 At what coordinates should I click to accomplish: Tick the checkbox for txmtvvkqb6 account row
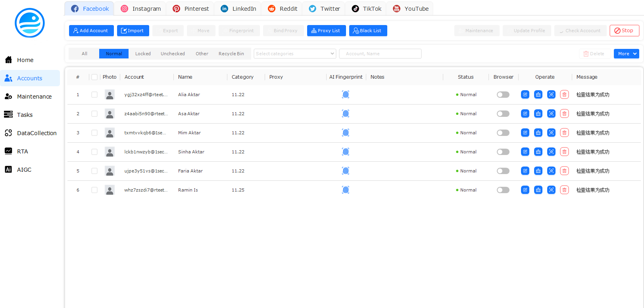tap(94, 133)
